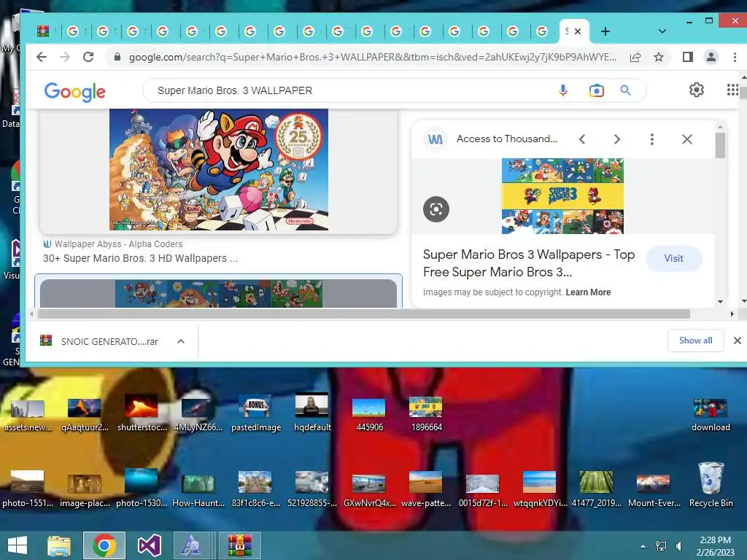The image size is (747, 560).
Task: Click the preview panel scroll down arrow
Action: pos(720,302)
